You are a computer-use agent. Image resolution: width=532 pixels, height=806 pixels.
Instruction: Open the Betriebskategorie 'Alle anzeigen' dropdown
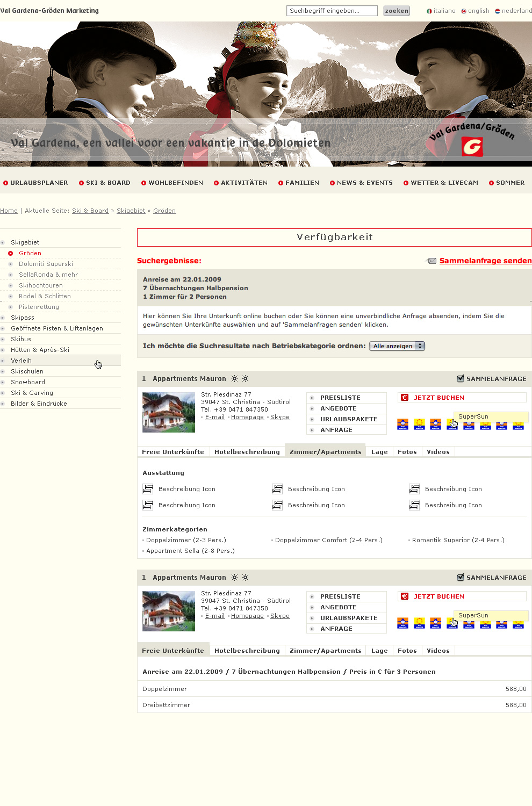tap(397, 346)
